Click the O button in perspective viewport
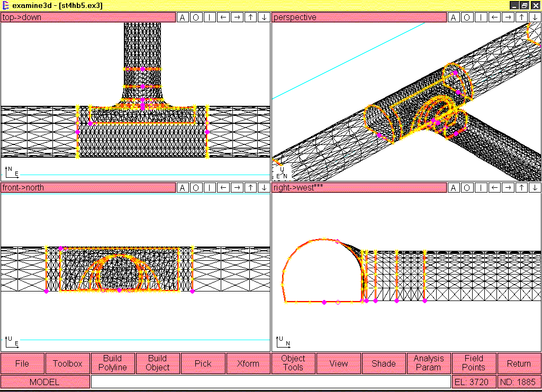 467,17
